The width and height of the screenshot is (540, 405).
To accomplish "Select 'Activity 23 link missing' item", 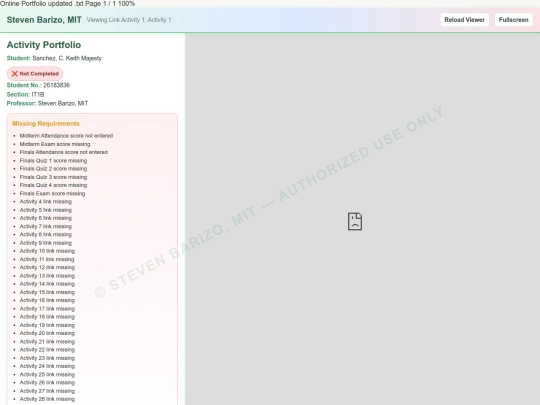I will [x=47, y=358].
